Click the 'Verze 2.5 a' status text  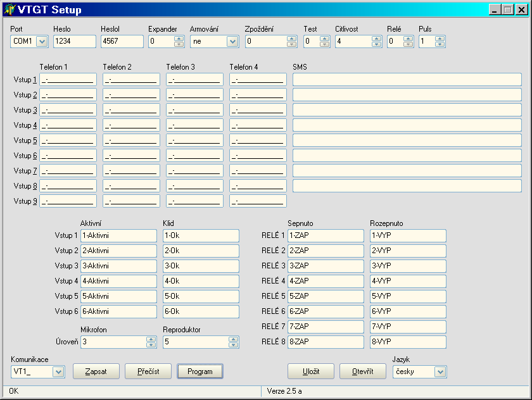click(x=284, y=391)
